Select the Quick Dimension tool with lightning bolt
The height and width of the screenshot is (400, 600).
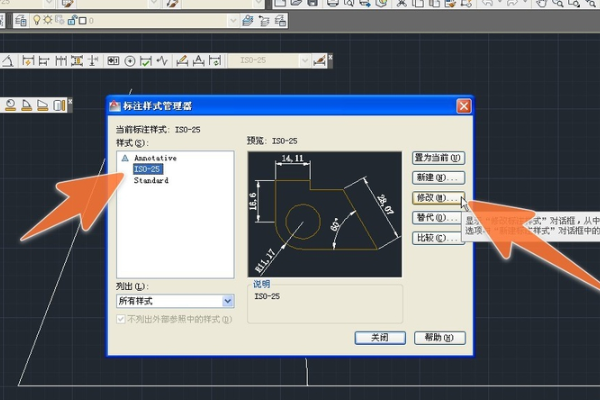tap(28, 60)
